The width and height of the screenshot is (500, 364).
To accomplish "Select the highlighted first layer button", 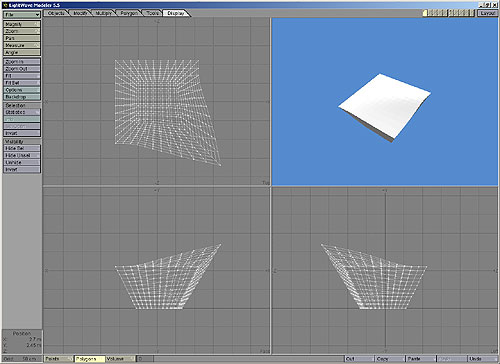I will coord(425,13).
